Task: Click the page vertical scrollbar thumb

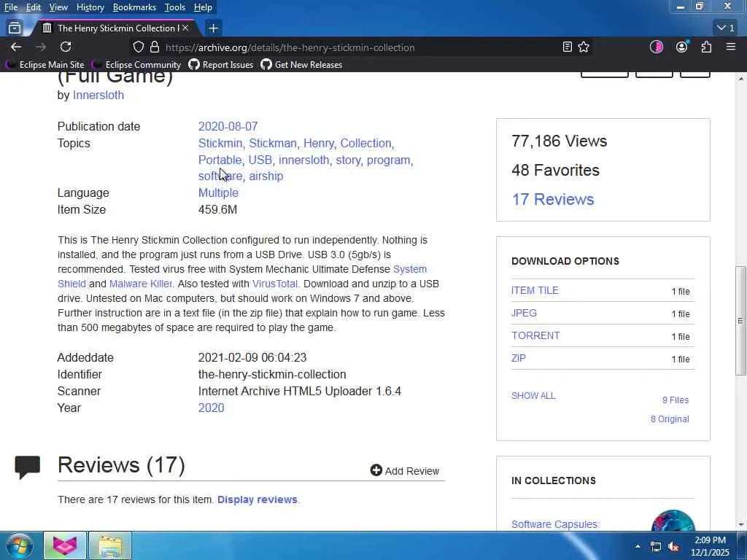Action: pos(741,321)
